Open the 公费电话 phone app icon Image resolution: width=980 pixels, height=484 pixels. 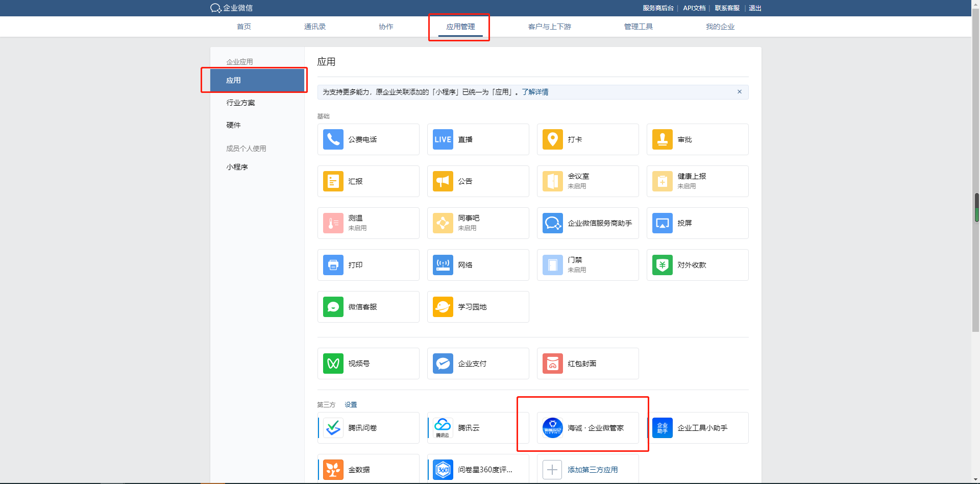(333, 139)
